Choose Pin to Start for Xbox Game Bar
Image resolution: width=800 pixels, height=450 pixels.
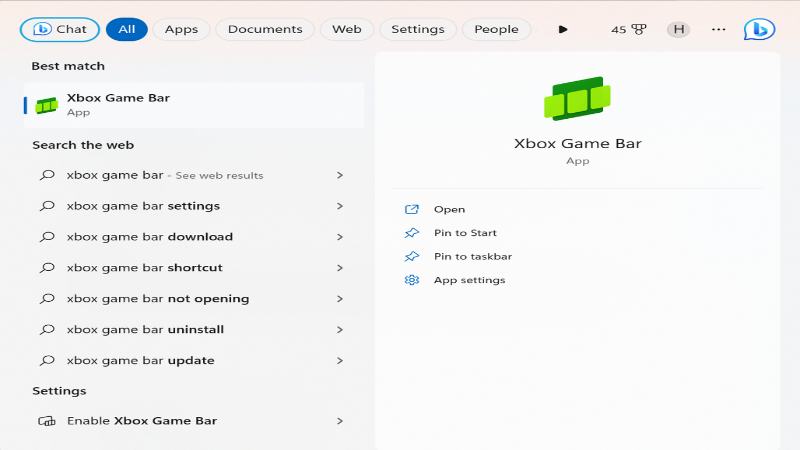point(465,233)
